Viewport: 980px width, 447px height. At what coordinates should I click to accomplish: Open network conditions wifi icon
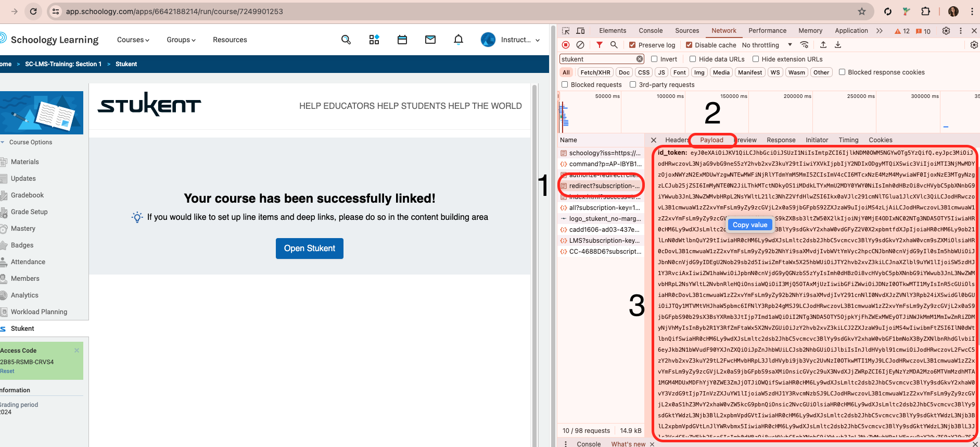(x=805, y=45)
